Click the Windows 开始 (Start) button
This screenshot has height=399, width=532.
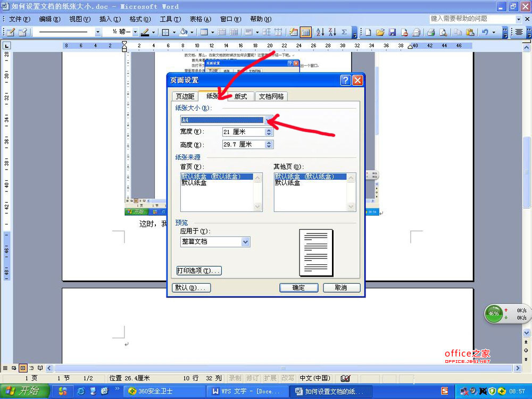[x=24, y=391]
